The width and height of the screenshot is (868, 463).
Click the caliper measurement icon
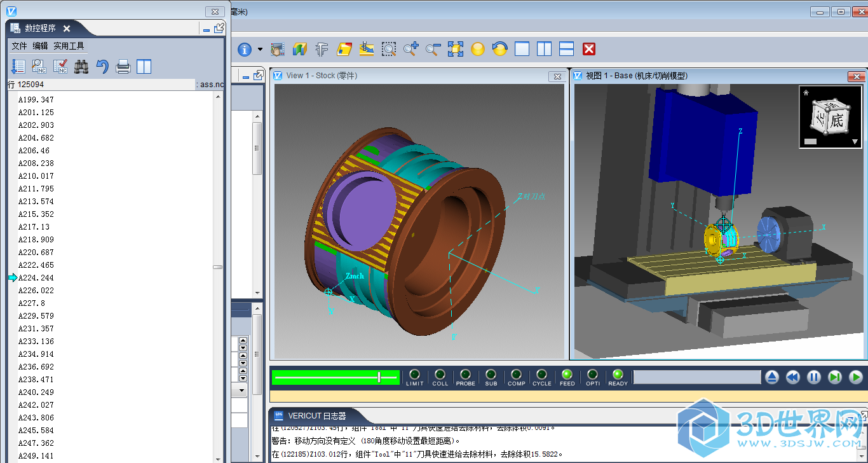(x=322, y=49)
